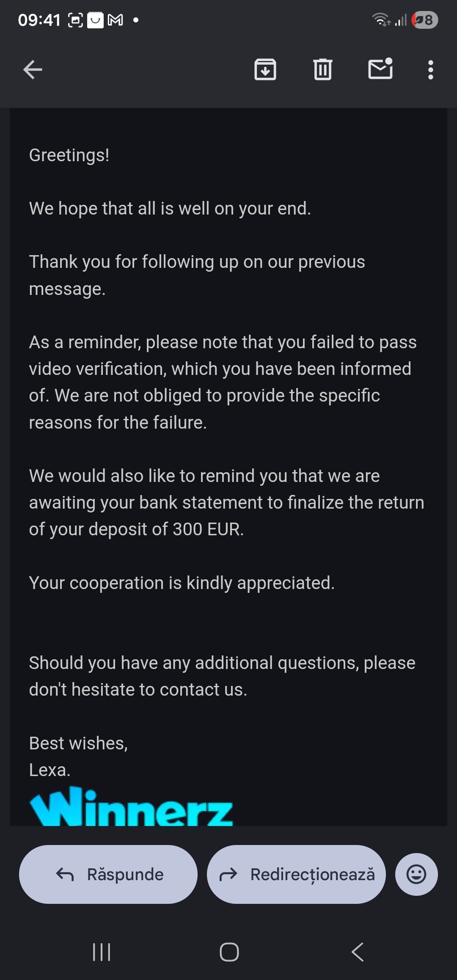Delete the email with the trash icon
The width and height of the screenshot is (457, 980).
323,70
